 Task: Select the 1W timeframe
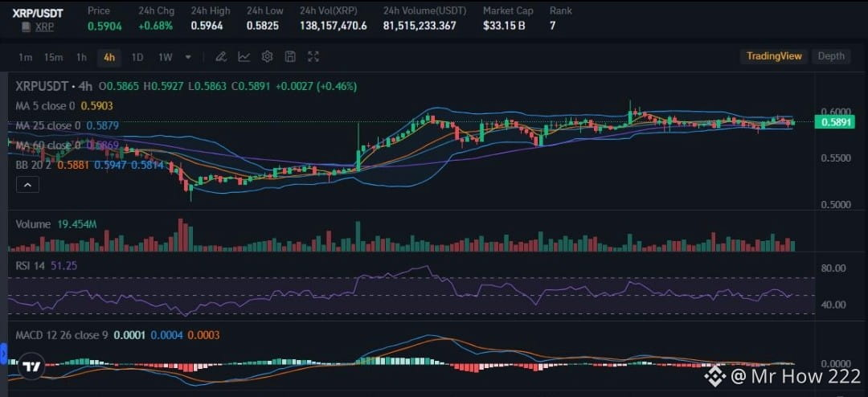pos(166,57)
